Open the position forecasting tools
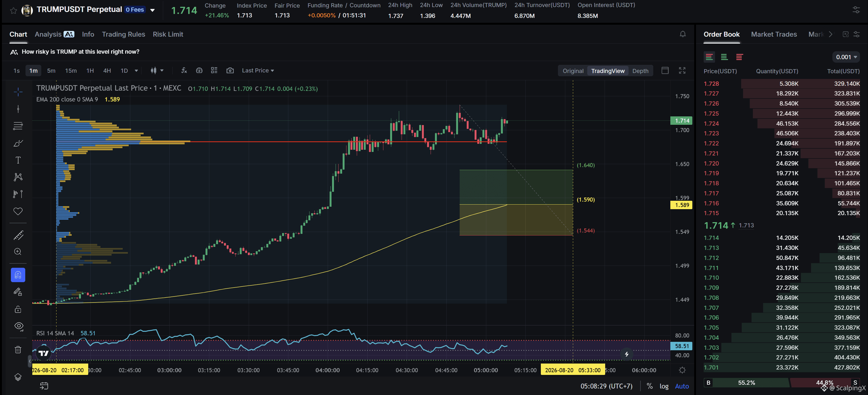868x395 pixels. tap(18, 194)
